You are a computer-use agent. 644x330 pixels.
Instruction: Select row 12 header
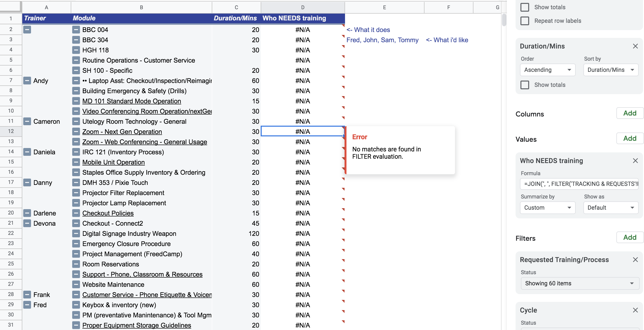pyautogui.click(x=11, y=131)
